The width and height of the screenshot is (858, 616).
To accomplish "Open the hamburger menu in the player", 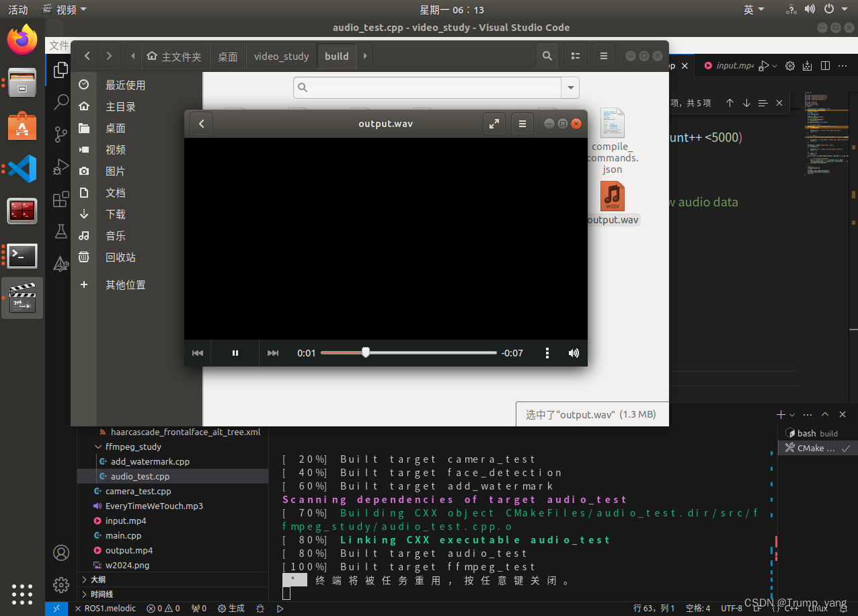I will click(x=522, y=124).
